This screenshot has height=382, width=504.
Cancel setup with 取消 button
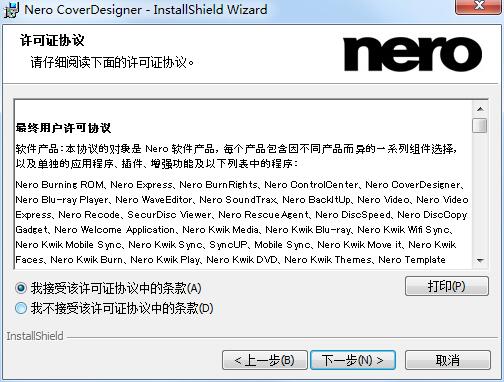(448, 360)
